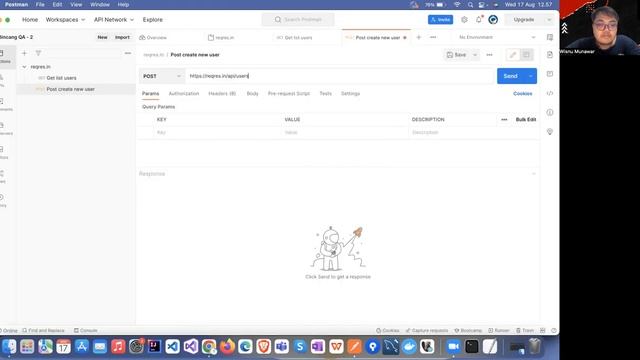Launch Firefox from the dock
The width and height of the screenshot is (640, 360).
click(x=227, y=347)
